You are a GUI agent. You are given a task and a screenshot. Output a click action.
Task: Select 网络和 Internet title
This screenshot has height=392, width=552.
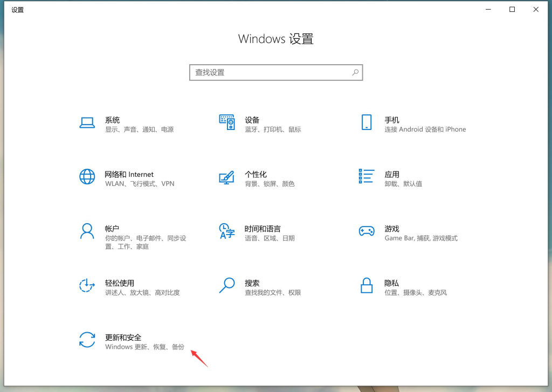[129, 174]
